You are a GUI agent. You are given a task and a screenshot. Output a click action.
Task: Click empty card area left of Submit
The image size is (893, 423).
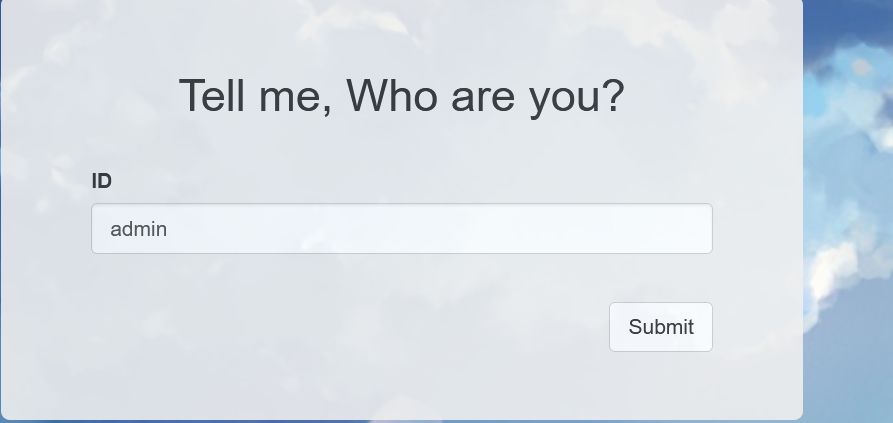[x=342, y=327]
